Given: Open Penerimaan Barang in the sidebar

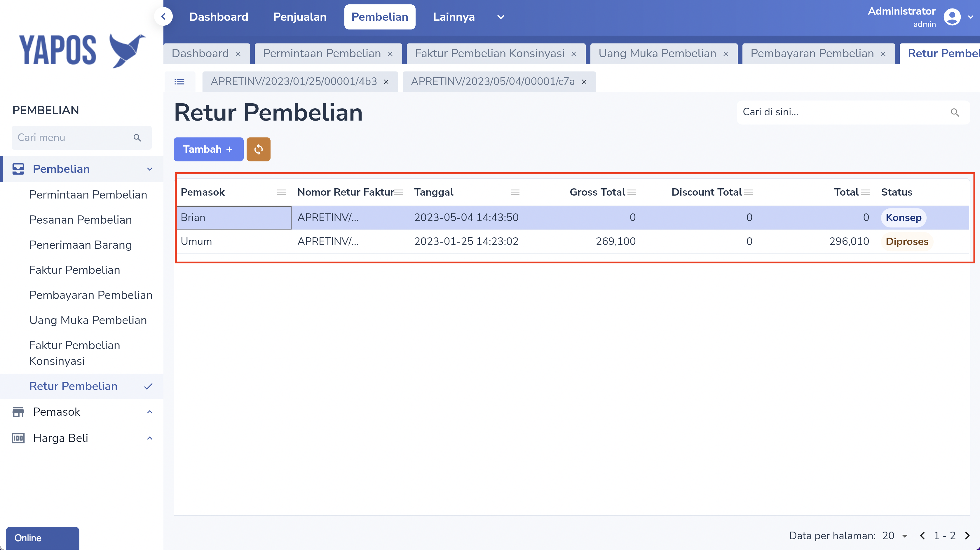Looking at the screenshot, I should 81,245.
